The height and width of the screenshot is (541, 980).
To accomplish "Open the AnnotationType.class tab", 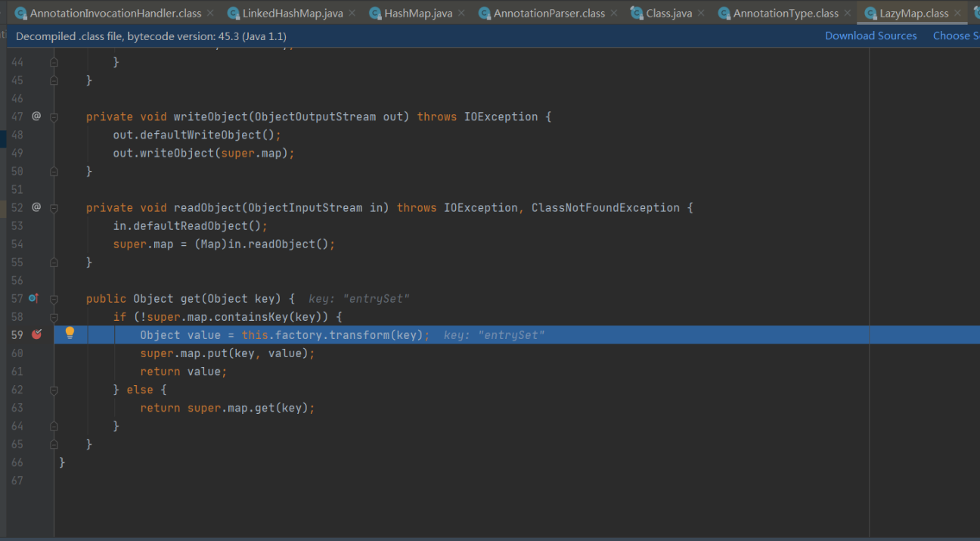I will [786, 13].
